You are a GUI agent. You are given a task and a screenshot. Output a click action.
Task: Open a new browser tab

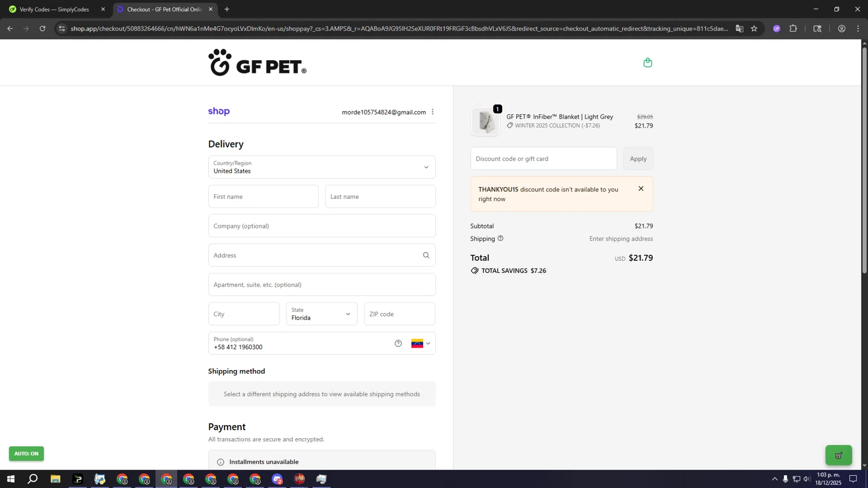click(x=227, y=9)
